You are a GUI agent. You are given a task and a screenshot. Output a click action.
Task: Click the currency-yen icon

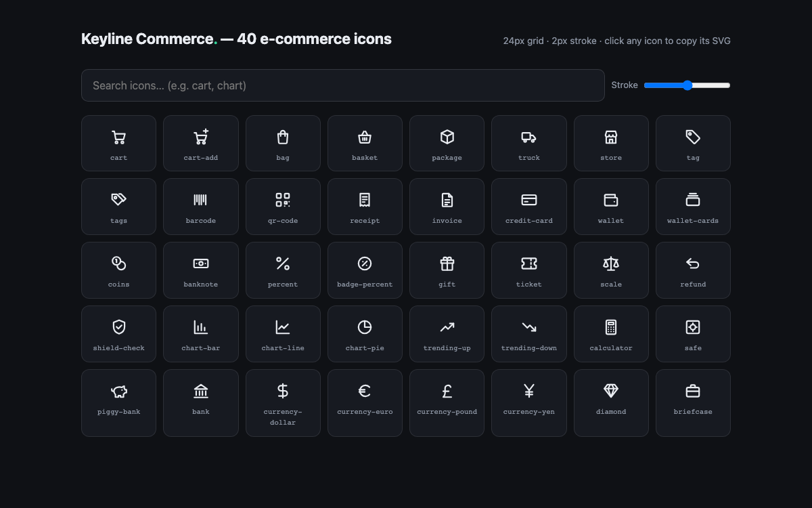(529, 403)
